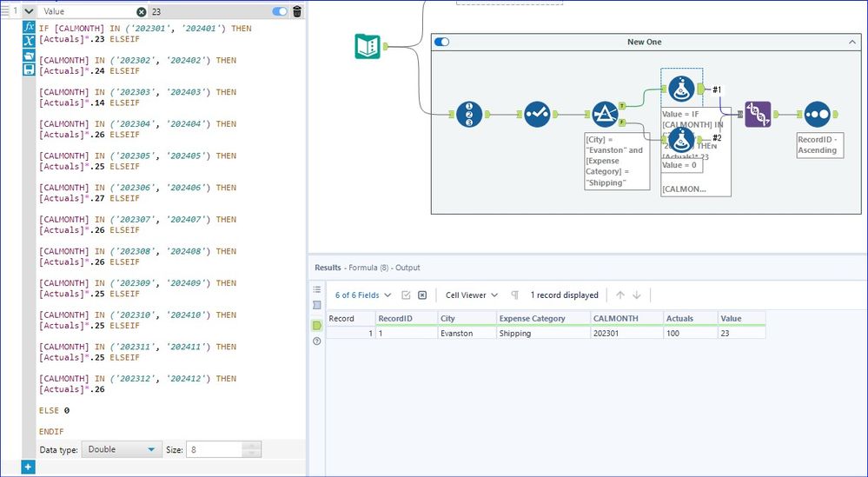Select the Shipping cell

coord(543,333)
